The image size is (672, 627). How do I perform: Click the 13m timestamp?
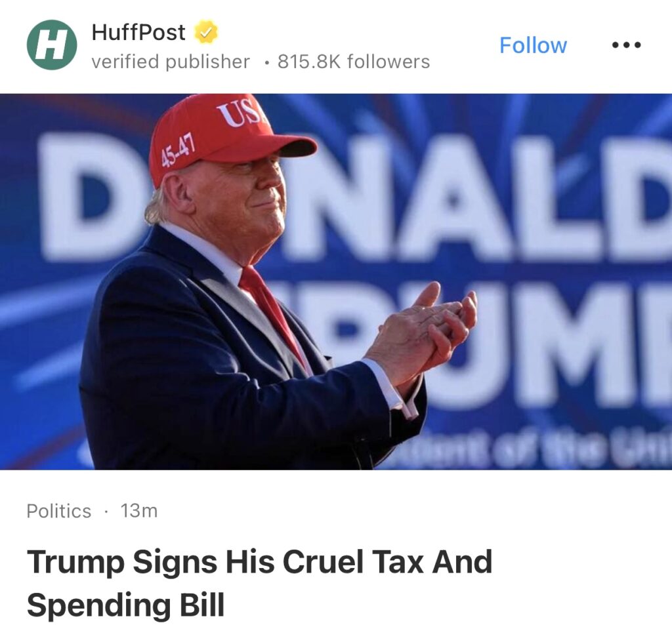(139, 511)
